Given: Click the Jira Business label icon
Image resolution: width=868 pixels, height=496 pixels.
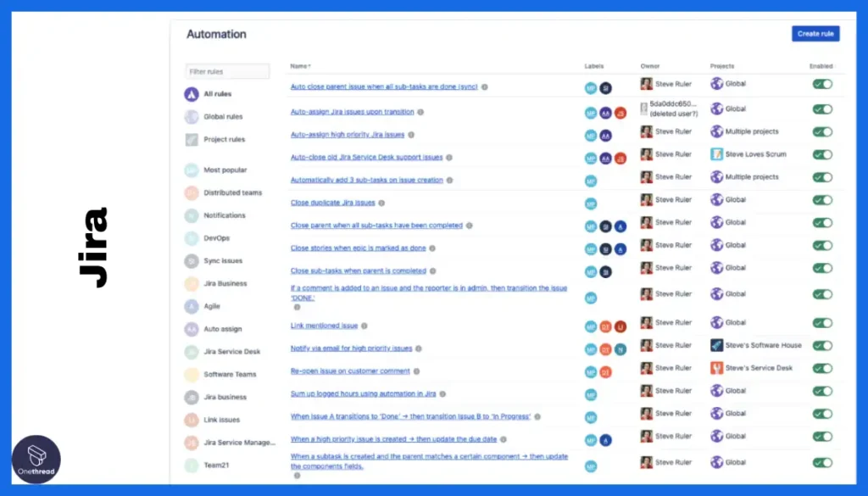Looking at the screenshot, I should [x=192, y=283].
